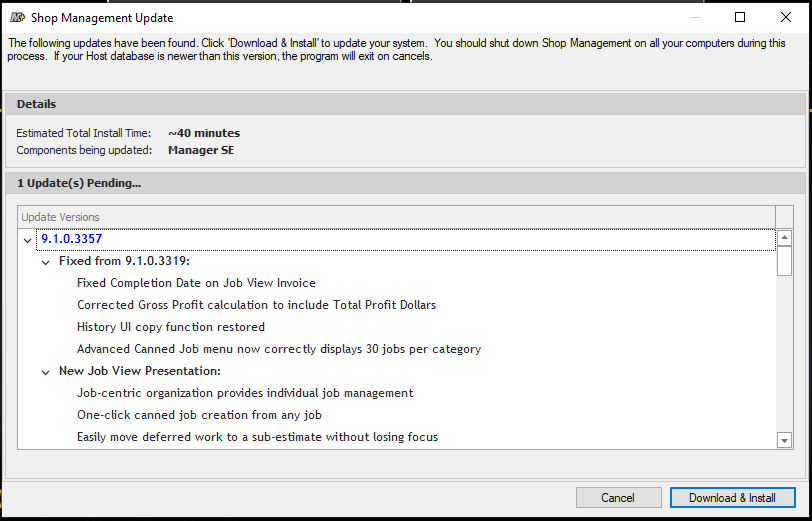Select 'Fixed Completion Date on Job View Invoice'

click(196, 283)
